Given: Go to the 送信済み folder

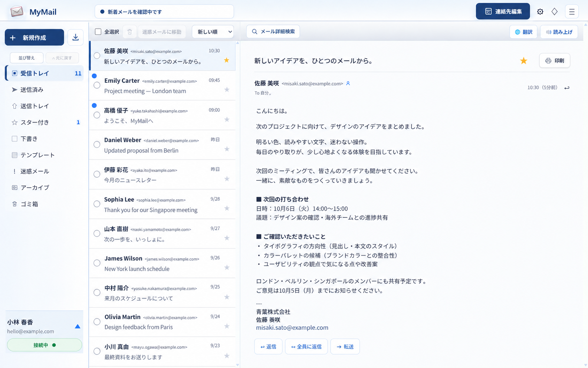Looking at the screenshot, I should pyautogui.click(x=44, y=90).
